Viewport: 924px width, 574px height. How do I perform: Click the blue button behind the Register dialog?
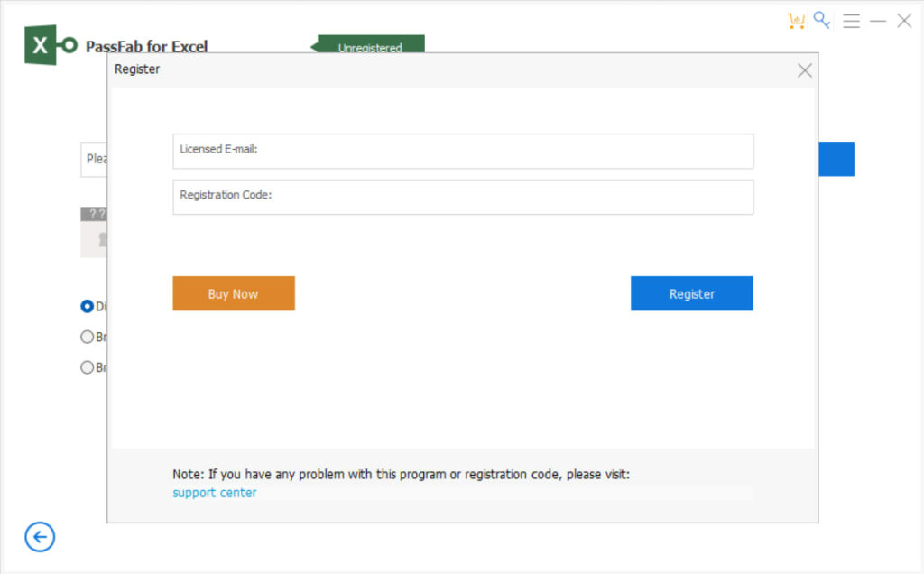coord(836,159)
